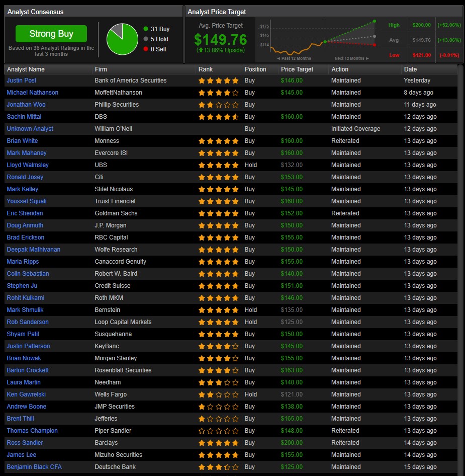Click the price target forecast chart
This screenshot has width=465, height=476.
[318, 40]
